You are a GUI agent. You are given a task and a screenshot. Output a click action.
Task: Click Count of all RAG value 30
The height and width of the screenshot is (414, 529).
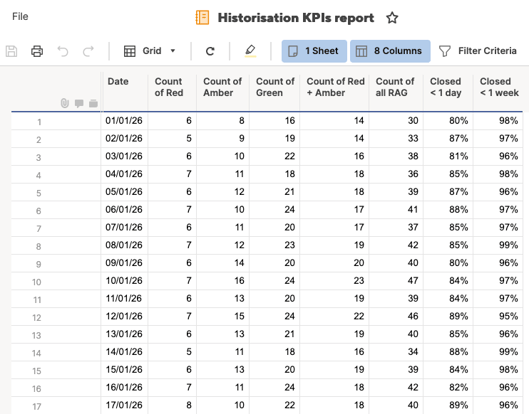pyautogui.click(x=396, y=120)
